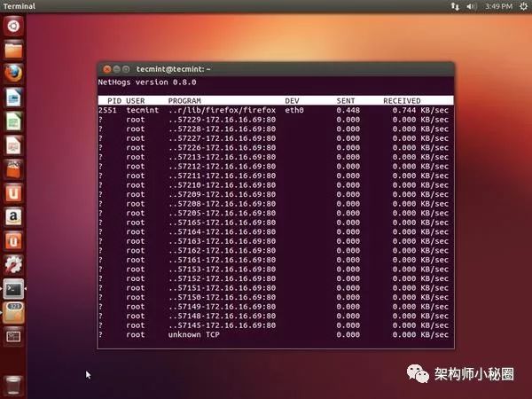Click the 0.744 received value
532x399 pixels.
(404, 110)
